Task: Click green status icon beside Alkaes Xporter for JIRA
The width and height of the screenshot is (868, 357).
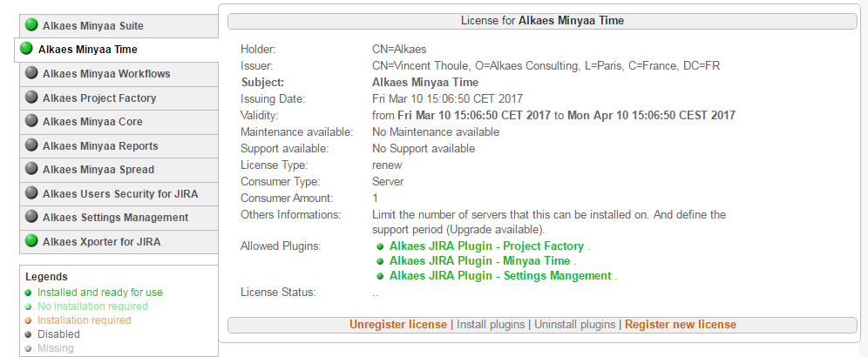Action: click(x=32, y=241)
